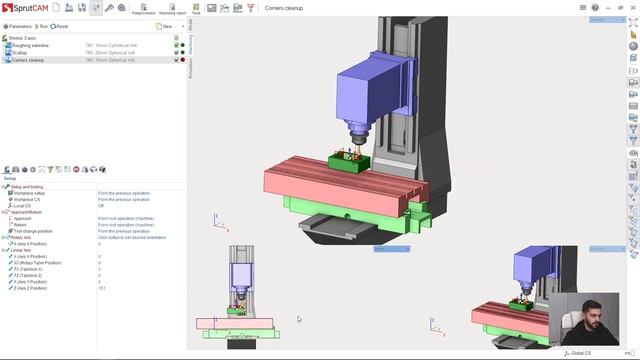640x360 pixels.
Task: Click the Local CS value Off
Action: point(101,206)
